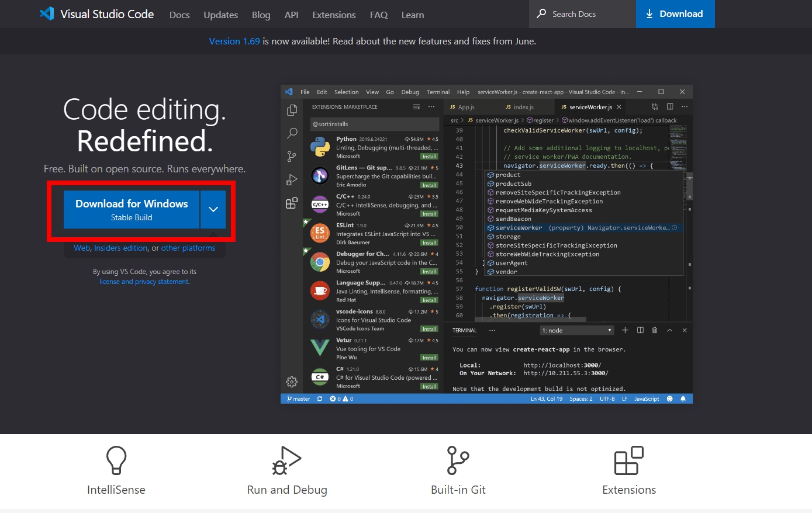The height and width of the screenshot is (513, 812).
Task: Open the Selection menu in screenshot
Action: (x=347, y=92)
